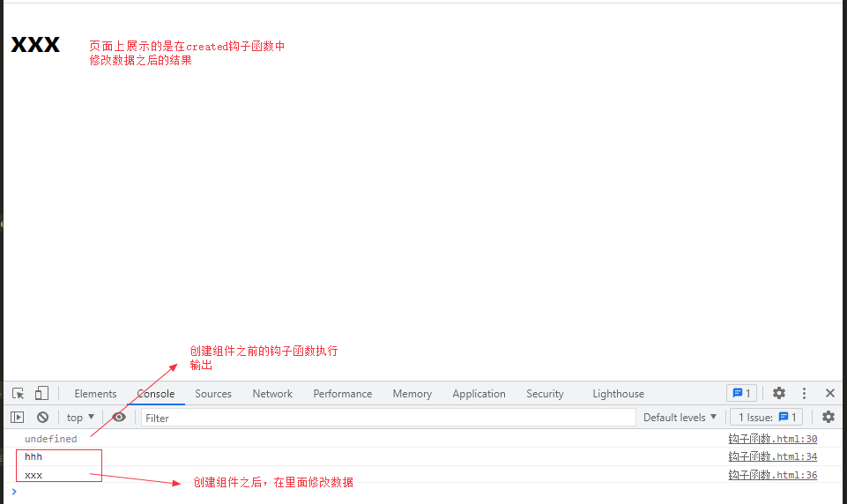Clear the console
Viewport: 847px width, 504px height.
[42, 418]
